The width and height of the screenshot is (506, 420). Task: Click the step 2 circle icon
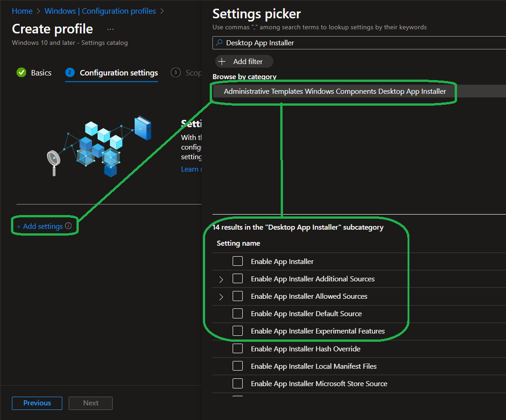click(x=70, y=73)
